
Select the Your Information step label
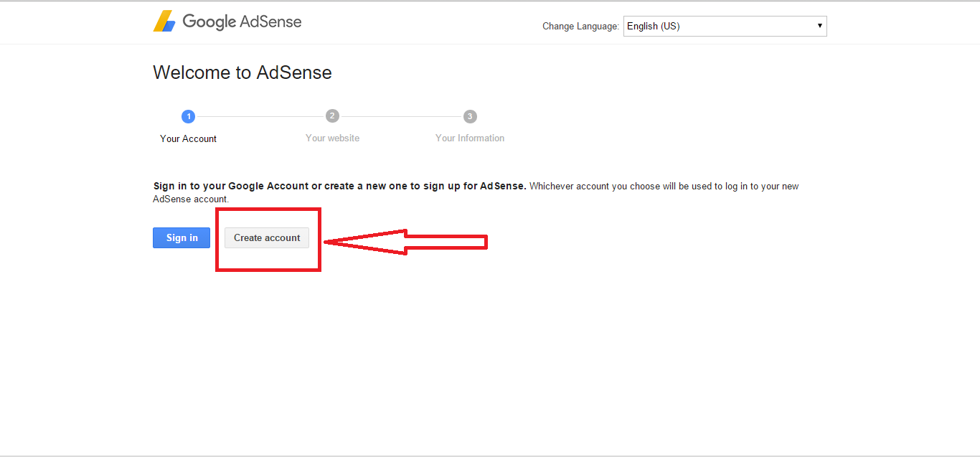[x=470, y=138]
